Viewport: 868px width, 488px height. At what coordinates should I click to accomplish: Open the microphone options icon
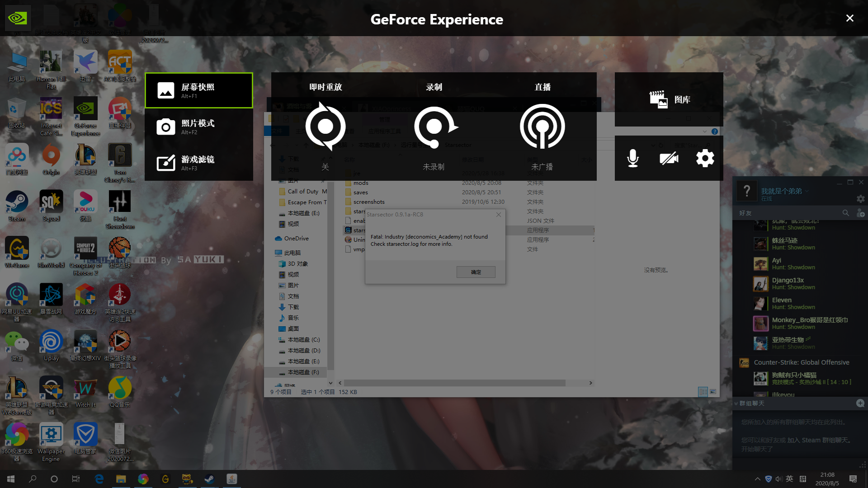point(632,158)
